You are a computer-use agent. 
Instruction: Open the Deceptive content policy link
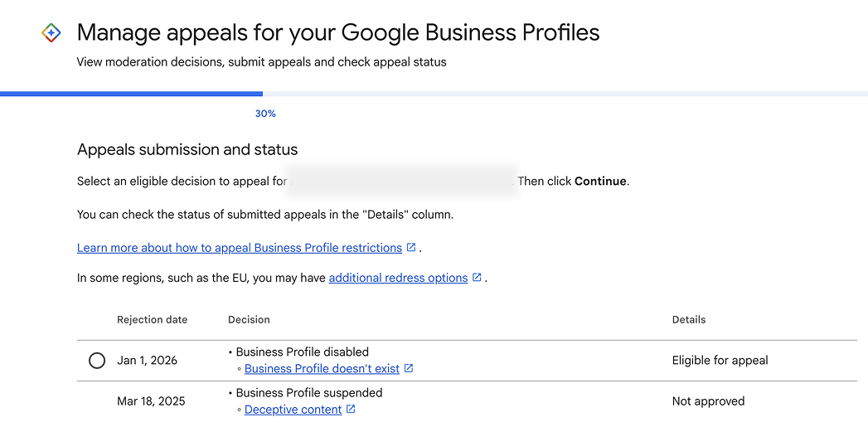pyautogui.click(x=293, y=410)
